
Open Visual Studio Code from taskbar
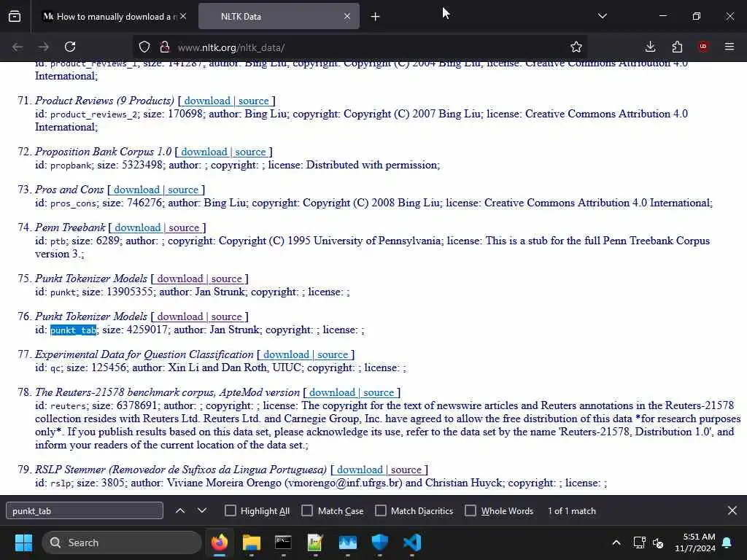click(x=411, y=542)
